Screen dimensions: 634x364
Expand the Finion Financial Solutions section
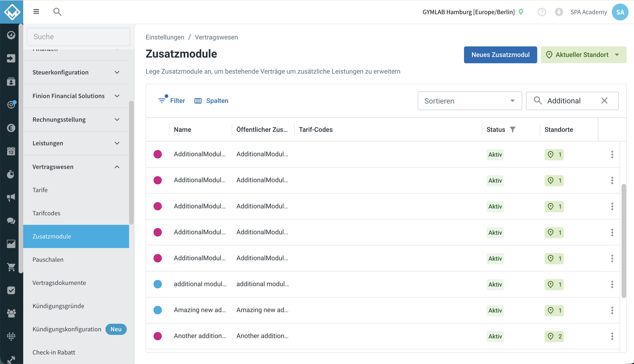[76, 96]
